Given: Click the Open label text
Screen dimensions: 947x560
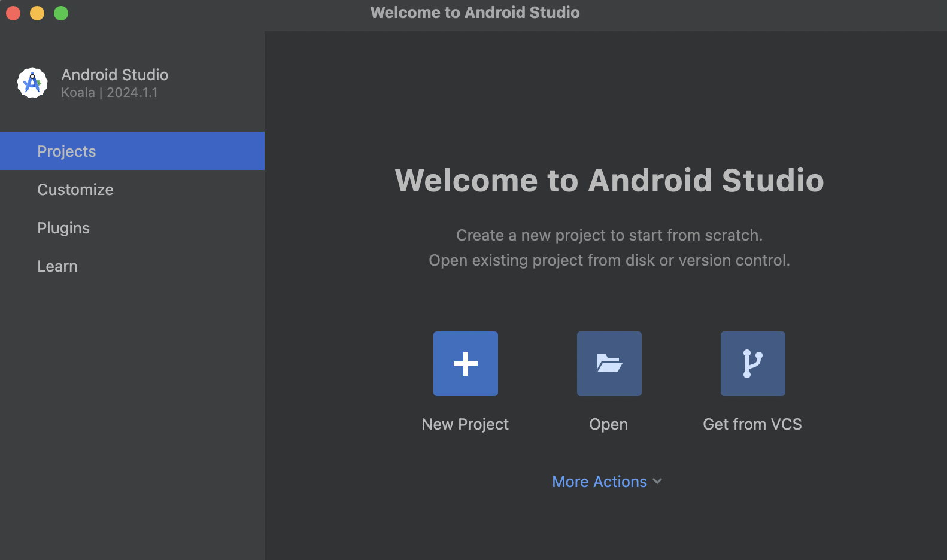Looking at the screenshot, I should tap(609, 424).
